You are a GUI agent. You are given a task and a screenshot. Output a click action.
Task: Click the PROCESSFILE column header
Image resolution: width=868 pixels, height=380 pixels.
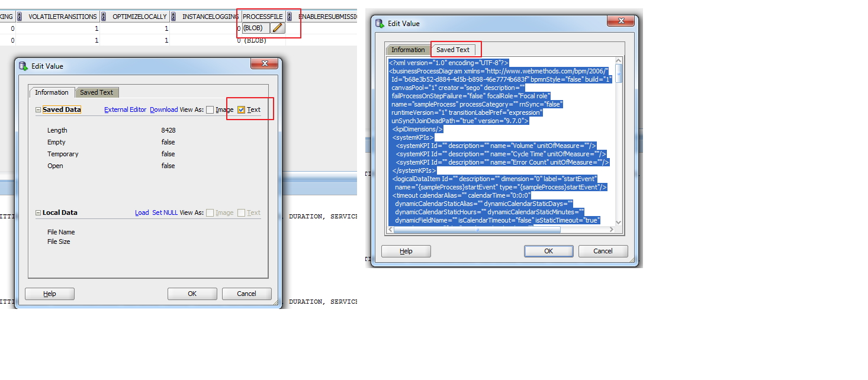click(263, 17)
